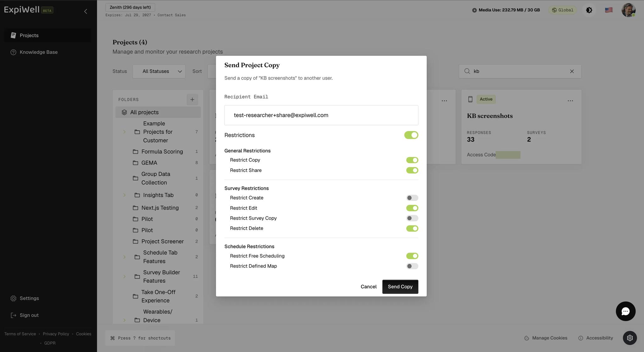
Task: Disable Restrict Edit toggle
Action: [x=412, y=208]
